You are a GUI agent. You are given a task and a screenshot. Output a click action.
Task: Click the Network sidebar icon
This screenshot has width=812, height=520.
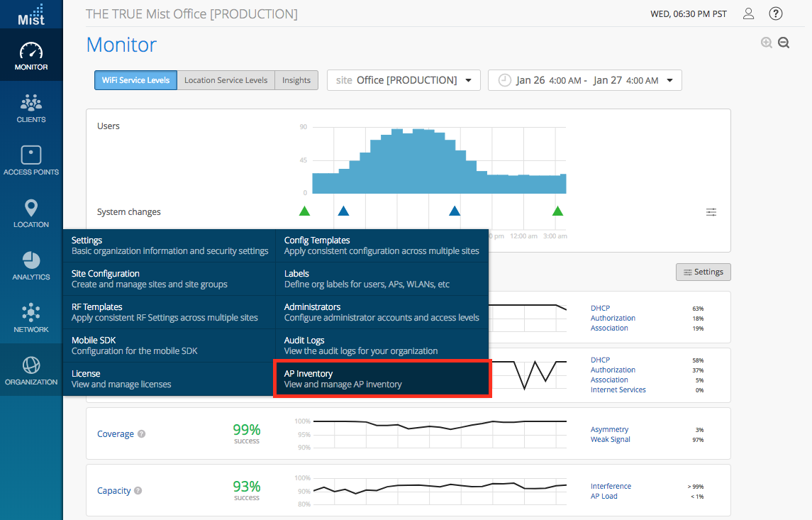pyautogui.click(x=31, y=318)
